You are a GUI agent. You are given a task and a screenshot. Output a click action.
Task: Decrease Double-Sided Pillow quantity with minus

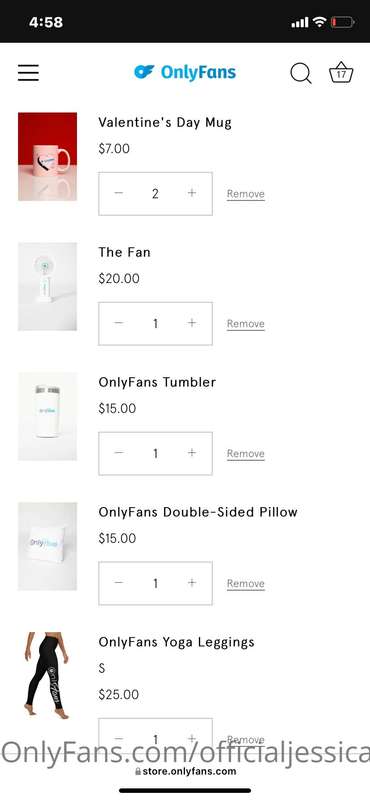119,583
